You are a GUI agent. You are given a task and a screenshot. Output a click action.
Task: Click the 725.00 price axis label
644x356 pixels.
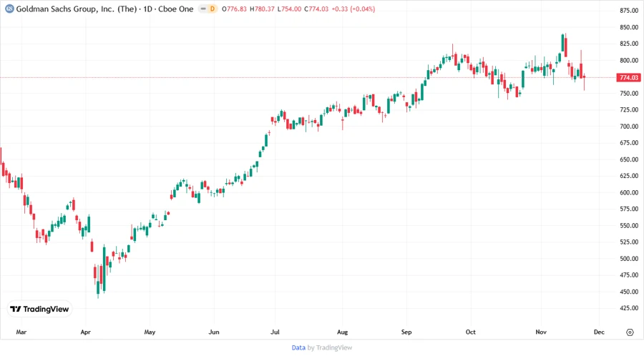pyautogui.click(x=629, y=109)
